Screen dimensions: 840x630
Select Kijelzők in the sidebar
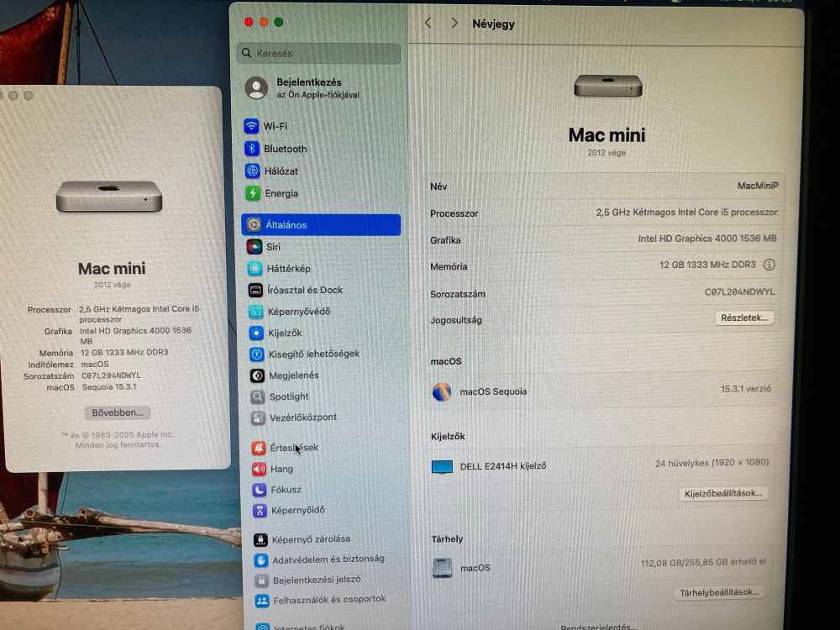(x=285, y=333)
